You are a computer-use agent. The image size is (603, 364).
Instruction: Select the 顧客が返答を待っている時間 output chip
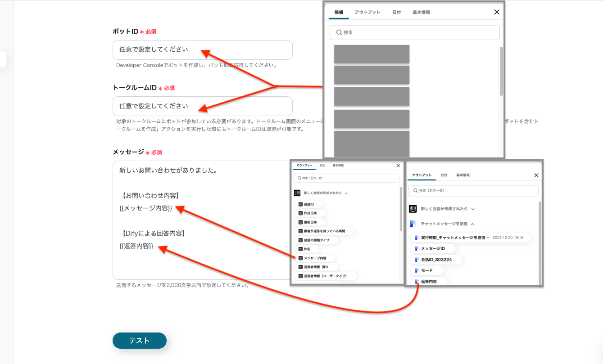click(x=324, y=231)
